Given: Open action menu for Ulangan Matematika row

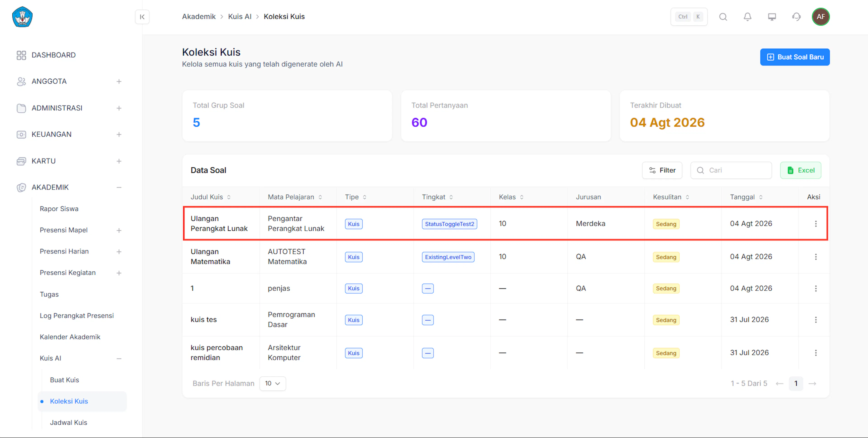Looking at the screenshot, I should tap(815, 257).
